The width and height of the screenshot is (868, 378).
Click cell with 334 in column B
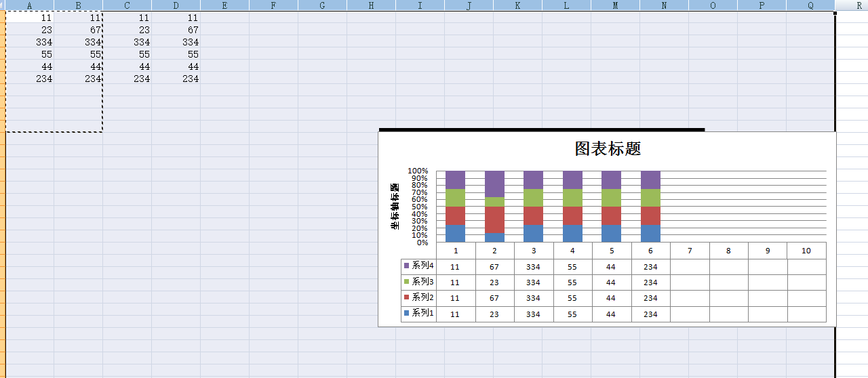pyautogui.click(x=79, y=42)
